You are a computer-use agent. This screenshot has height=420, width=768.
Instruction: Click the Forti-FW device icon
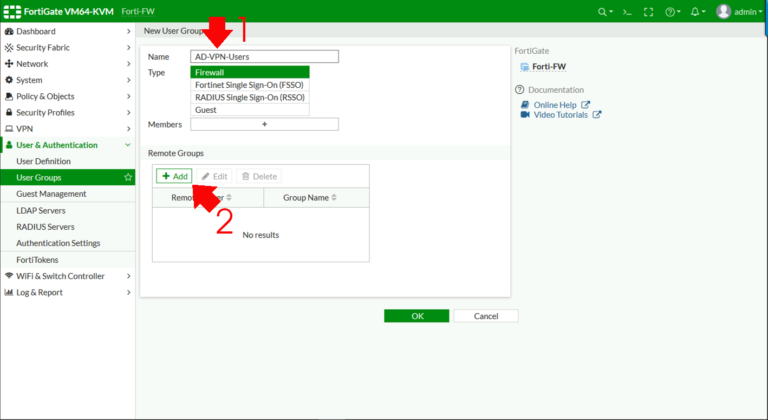525,67
